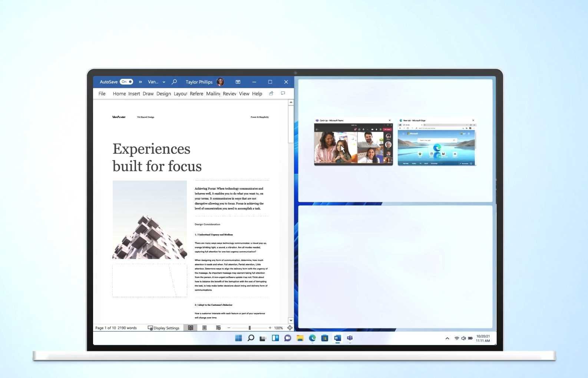Click the zoom slider handle

coord(250,328)
